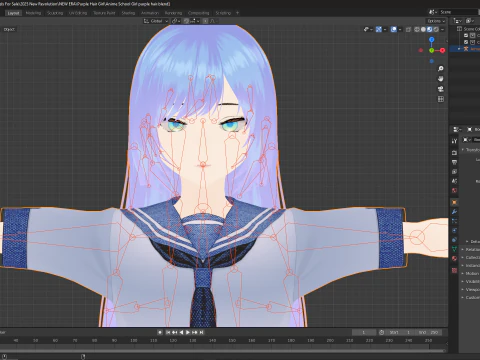This screenshot has width=480, height=360.
Task: Toggle proportional editing
Action: tap(205, 21)
